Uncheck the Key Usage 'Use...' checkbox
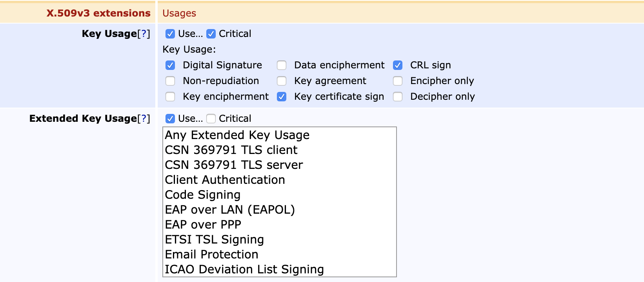Image resolution: width=644 pixels, height=282 pixels. 170,34
